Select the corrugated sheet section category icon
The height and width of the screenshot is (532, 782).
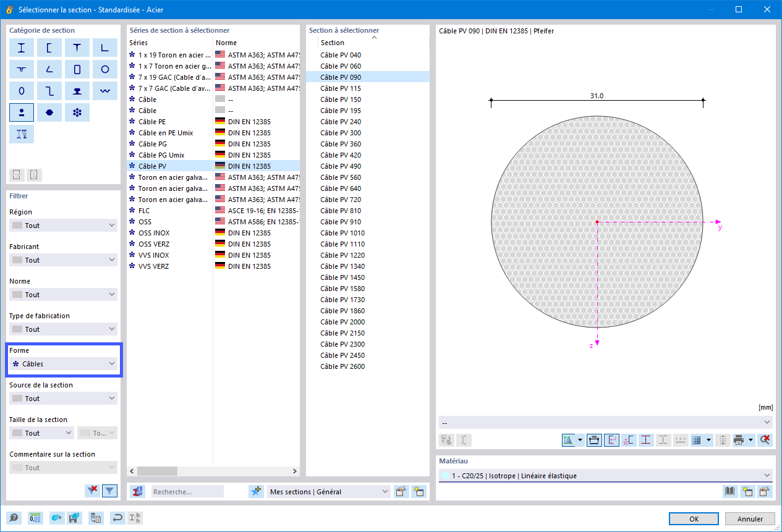[105, 91]
